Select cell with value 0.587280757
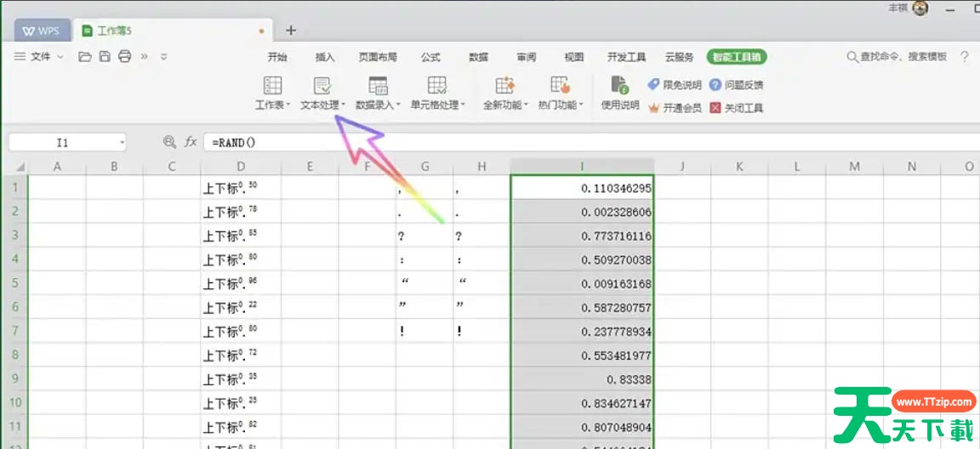This screenshot has width=980, height=449. pos(582,307)
